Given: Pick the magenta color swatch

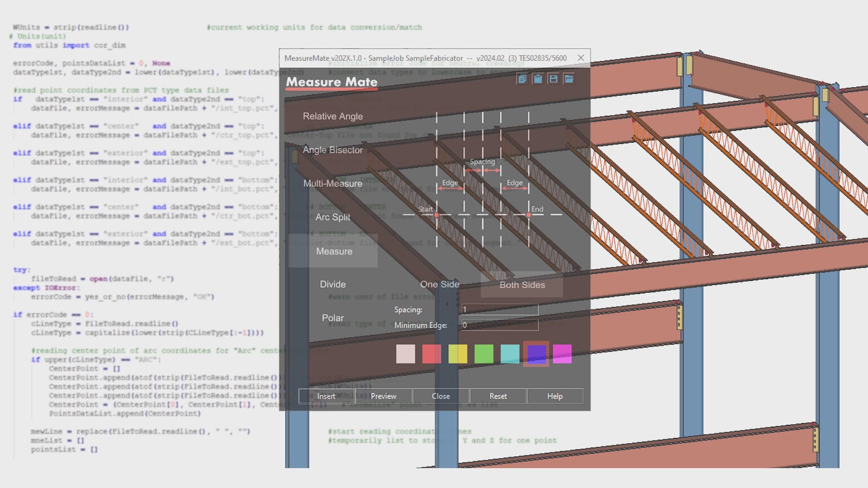Looking at the screenshot, I should pos(562,354).
